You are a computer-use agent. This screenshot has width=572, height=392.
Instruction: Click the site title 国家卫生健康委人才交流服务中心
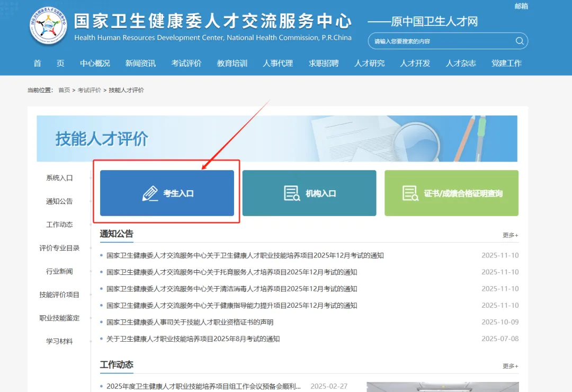click(x=213, y=21)
